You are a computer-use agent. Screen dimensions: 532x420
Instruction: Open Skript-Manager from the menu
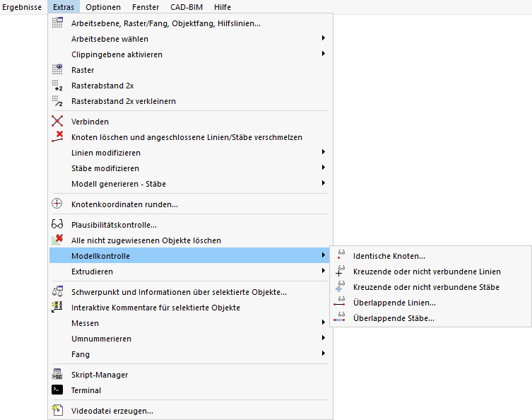click(x=190, y=375)
